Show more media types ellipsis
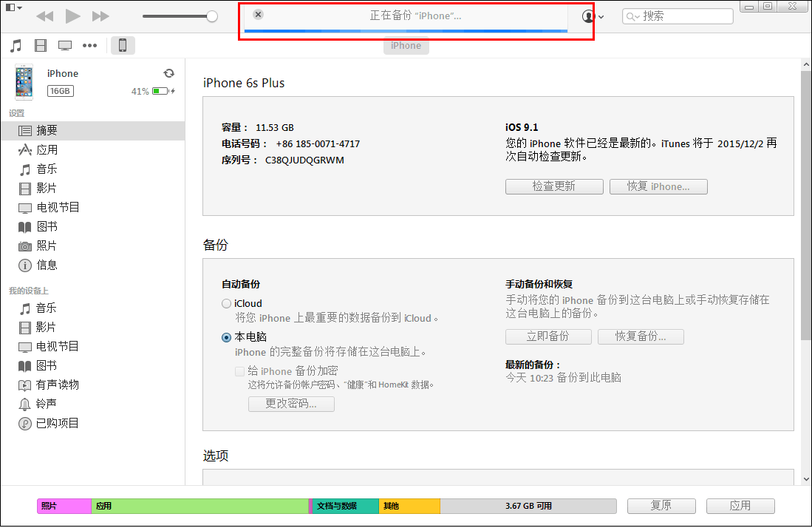The image size is (812, 528). point(89,46)
